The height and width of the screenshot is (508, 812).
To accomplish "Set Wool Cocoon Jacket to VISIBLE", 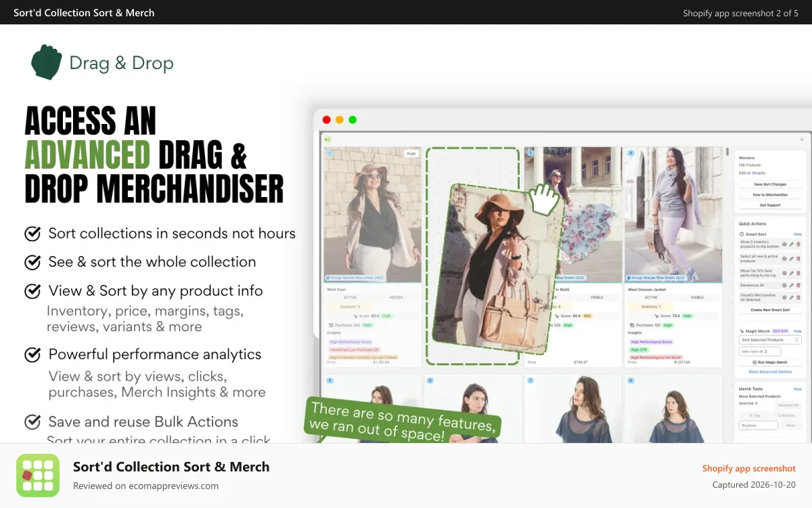I will click(x=697, y=297).
